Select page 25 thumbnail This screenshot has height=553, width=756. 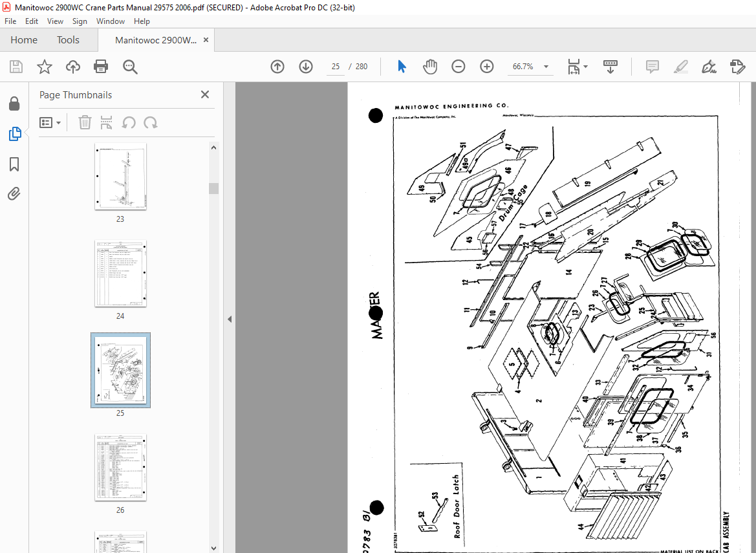point(120,370)
